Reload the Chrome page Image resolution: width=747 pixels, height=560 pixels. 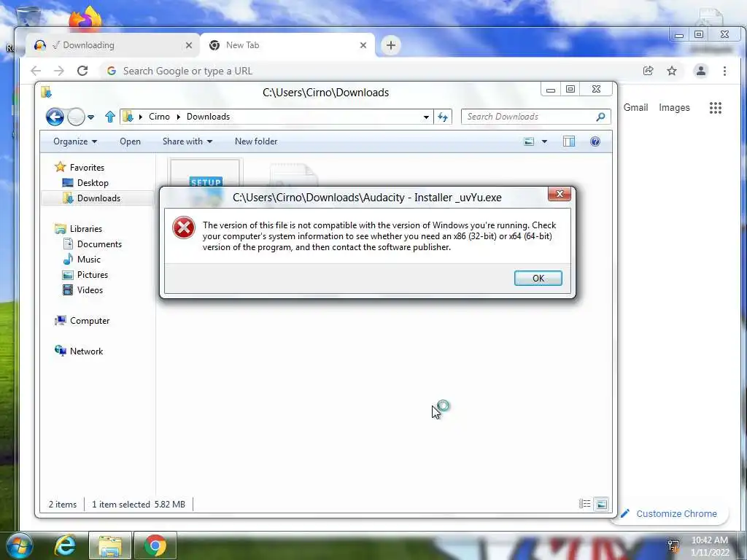pyautogui.click(x=82, y=71)
